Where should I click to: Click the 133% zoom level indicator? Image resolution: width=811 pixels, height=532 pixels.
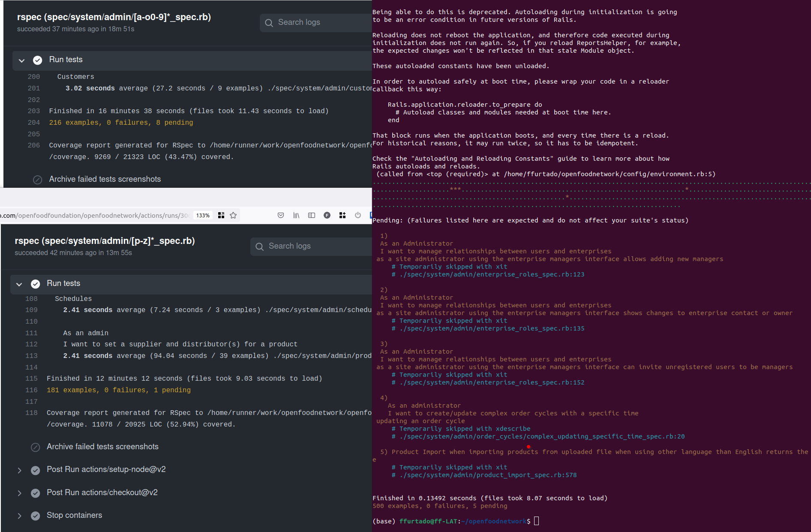[202, 215]
